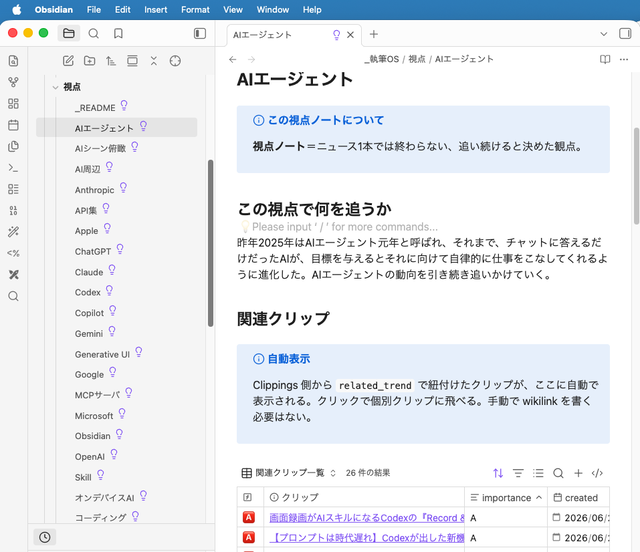Click the created column header
This screenshot has height=552, width=640.
click(x=578, y=497)
